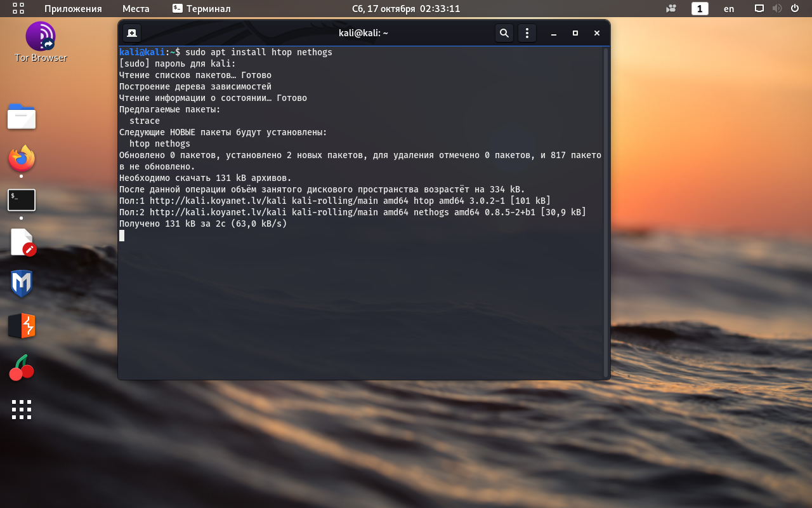This screenshot has width=812, height=508.
Task: Click the terminal search magnifier icon
Action: [504, 33]
